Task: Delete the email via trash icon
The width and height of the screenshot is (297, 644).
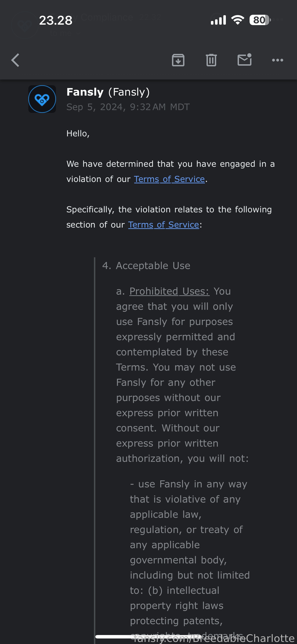Action: point(211,60)
